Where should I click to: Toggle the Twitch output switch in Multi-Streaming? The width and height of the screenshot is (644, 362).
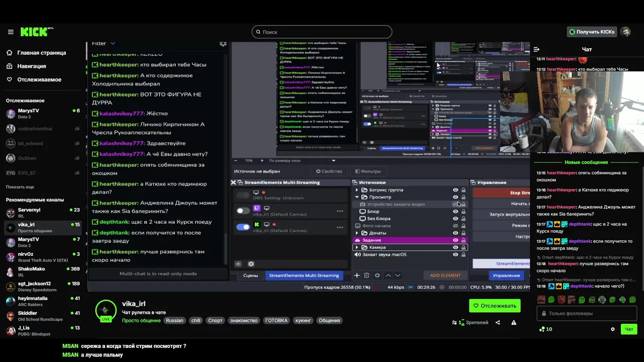243,211
